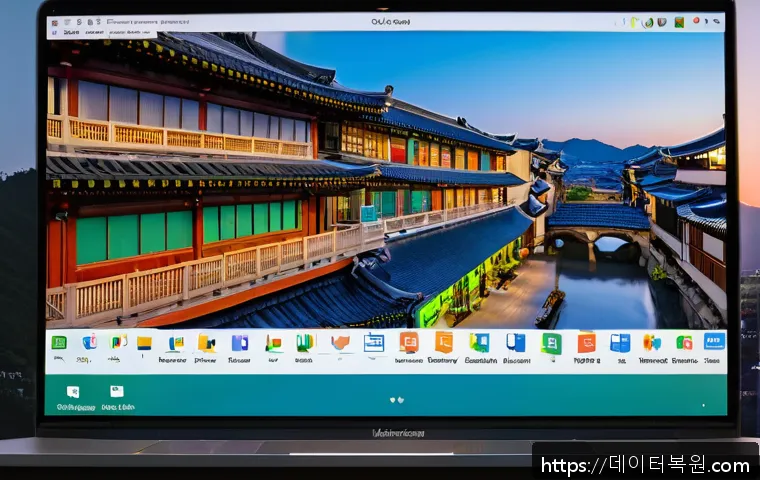Launch the blue icon at the dock's right end

[x=714, y=342]
